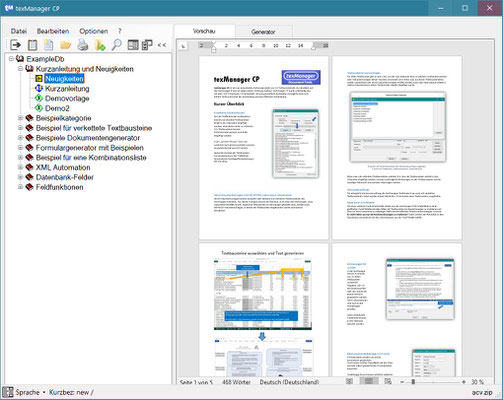This screenshot has height=400, width=503.
Task: Click Datenbank-Felder red book icon
Action: click(30, 177)
